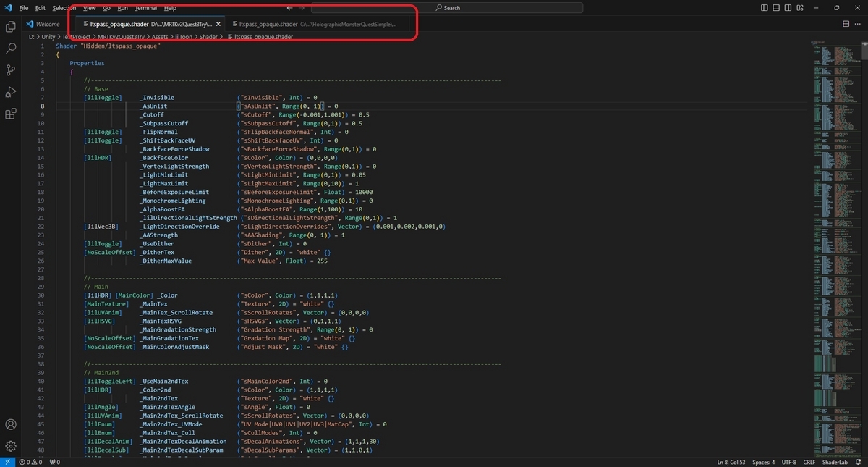Click the Assets breadcrumb segment
This screenshot has height=467, width=868.
point(161,35)
